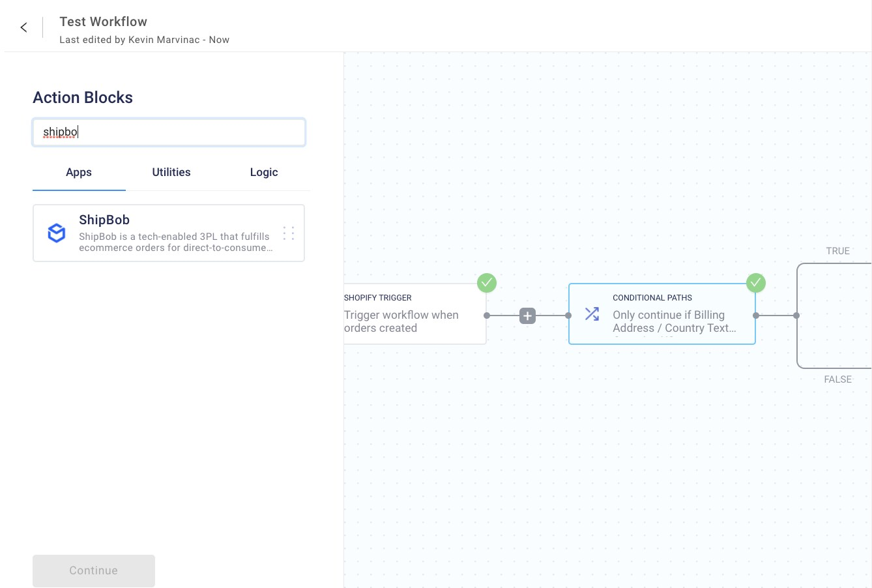Select the ShipBob app icon
This screenshot has height=588, width=872.
(x=57, y=233)
